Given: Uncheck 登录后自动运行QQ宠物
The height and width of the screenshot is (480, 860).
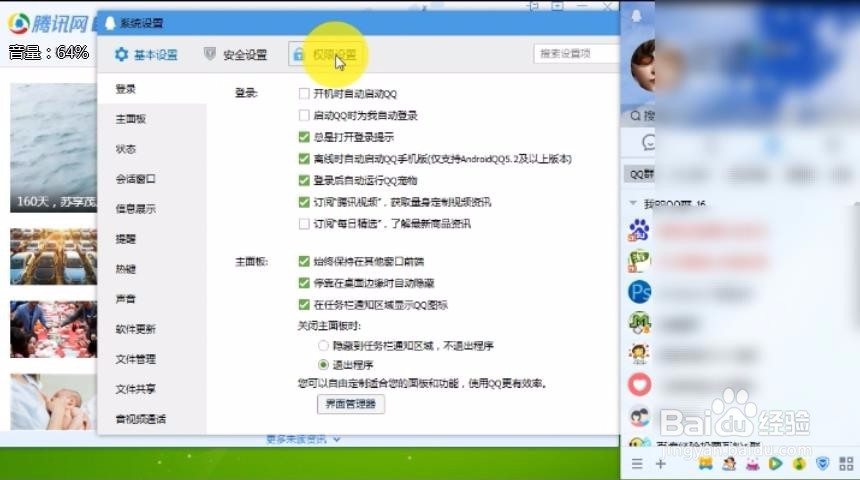Looking at the screenshot, I should 304,180.
